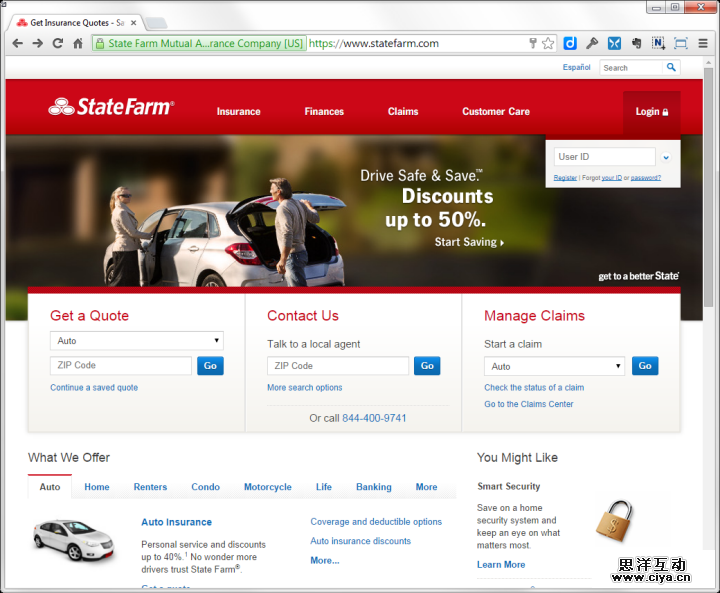
Task: Click the Register link
Action: [565, 178]
